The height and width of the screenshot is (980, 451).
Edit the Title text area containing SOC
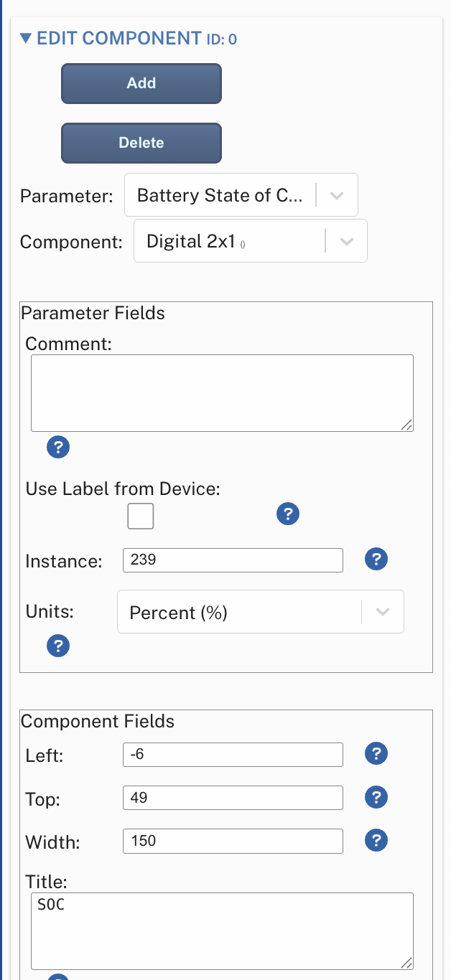pos(222,931)
